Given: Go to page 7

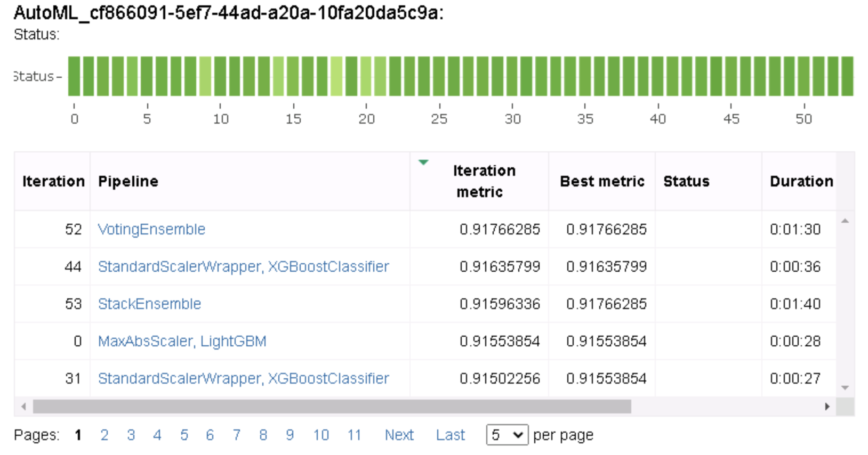Looking at the screenshot, I should (x=236, y=435).
